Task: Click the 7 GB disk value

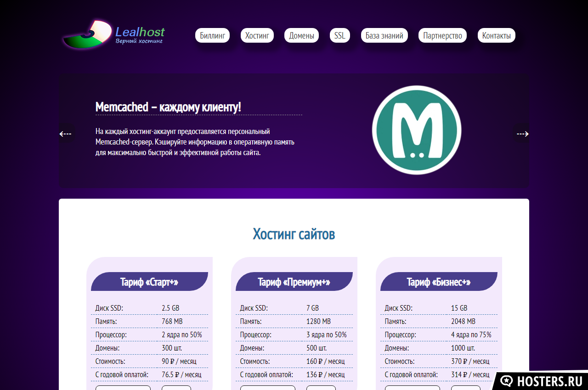Action: (x=312, y=308)
